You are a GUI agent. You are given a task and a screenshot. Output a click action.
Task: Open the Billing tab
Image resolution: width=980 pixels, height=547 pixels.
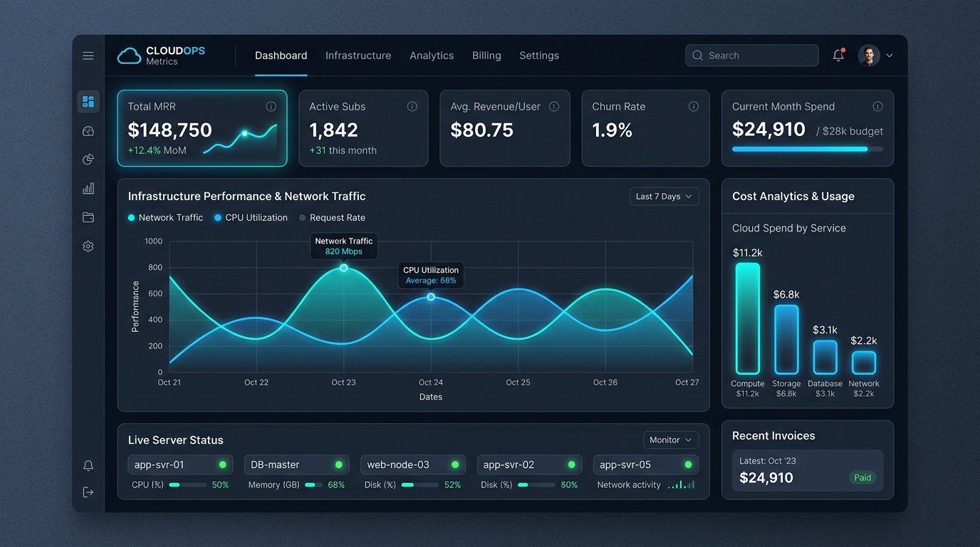[x=486, y=56]
